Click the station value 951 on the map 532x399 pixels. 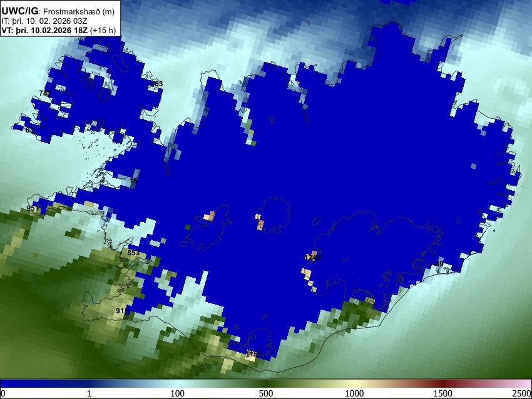(x=33, y=208)
